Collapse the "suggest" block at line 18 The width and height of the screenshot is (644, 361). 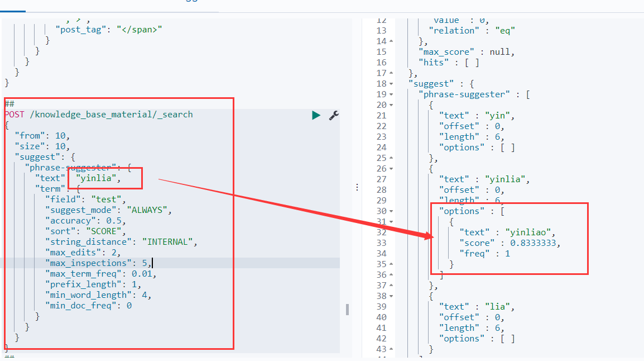(x=391, y=84)
